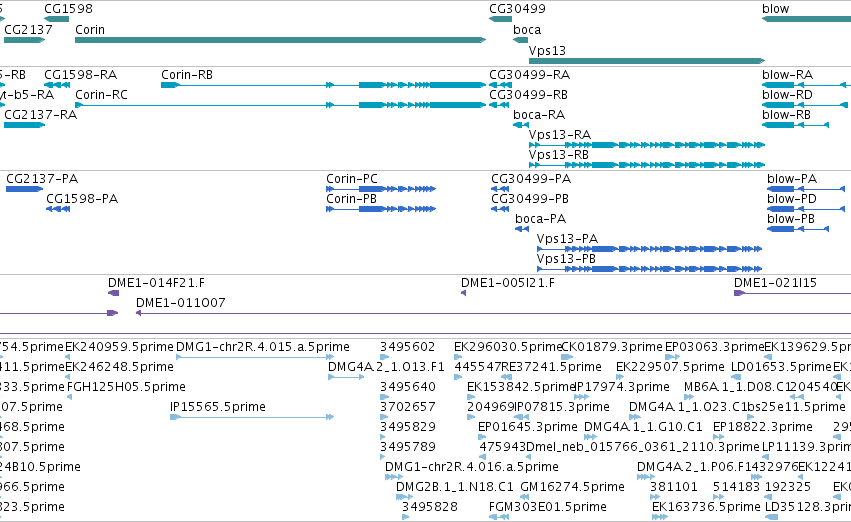Viewport: 851px width, 522px height.
Task: Click the 3495829 feature label
Action: click(408, 427)
